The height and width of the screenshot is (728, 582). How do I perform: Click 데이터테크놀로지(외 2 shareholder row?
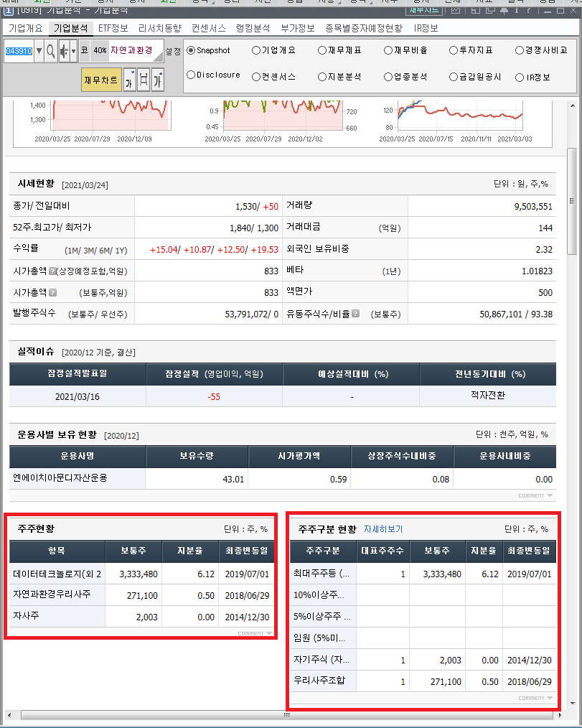[141, 574]
